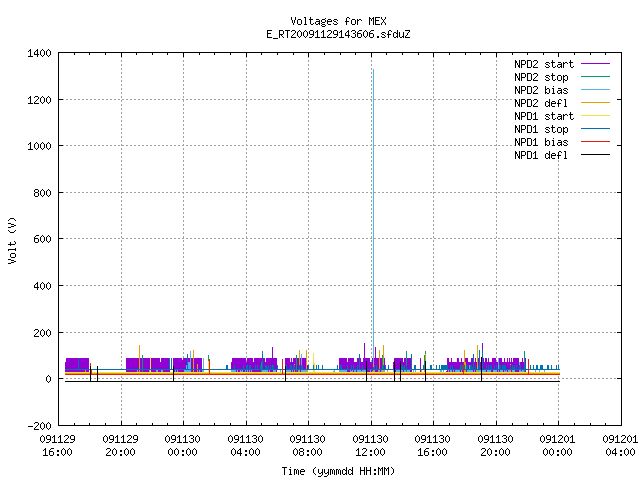Click the '091130 08:00' time label
Screen dimensions: 640x480
307,446
